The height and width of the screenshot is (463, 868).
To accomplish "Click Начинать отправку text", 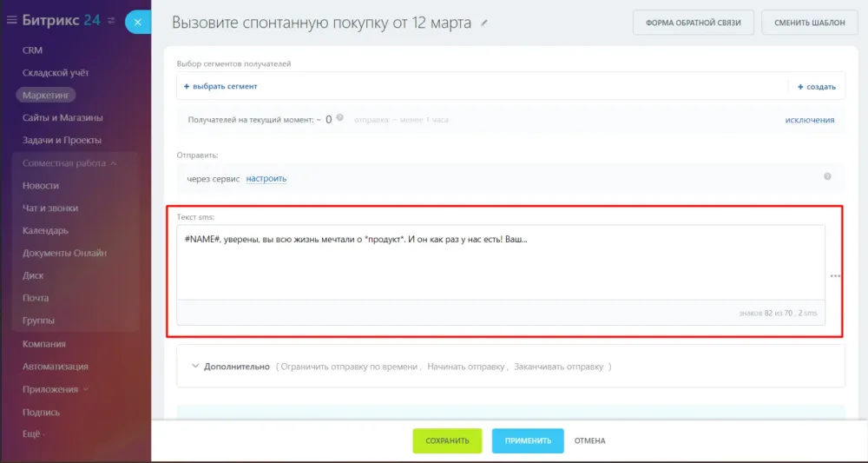I will point(465,367).
